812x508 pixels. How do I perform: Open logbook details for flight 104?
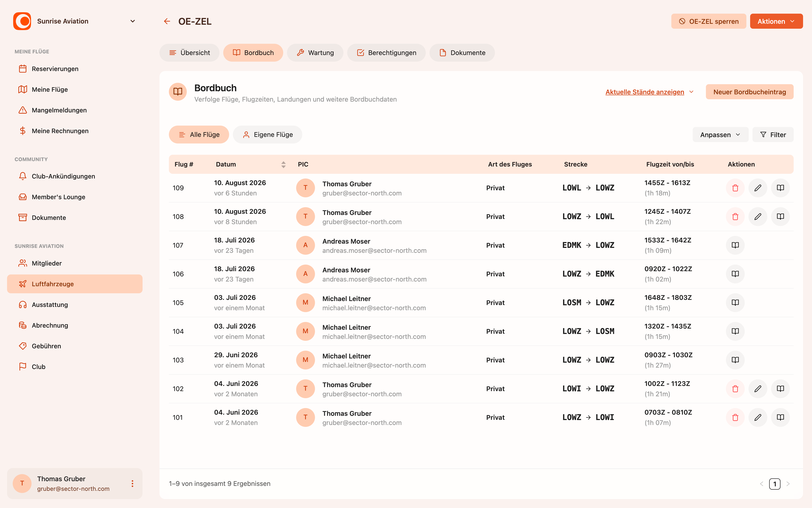point(735,331)
